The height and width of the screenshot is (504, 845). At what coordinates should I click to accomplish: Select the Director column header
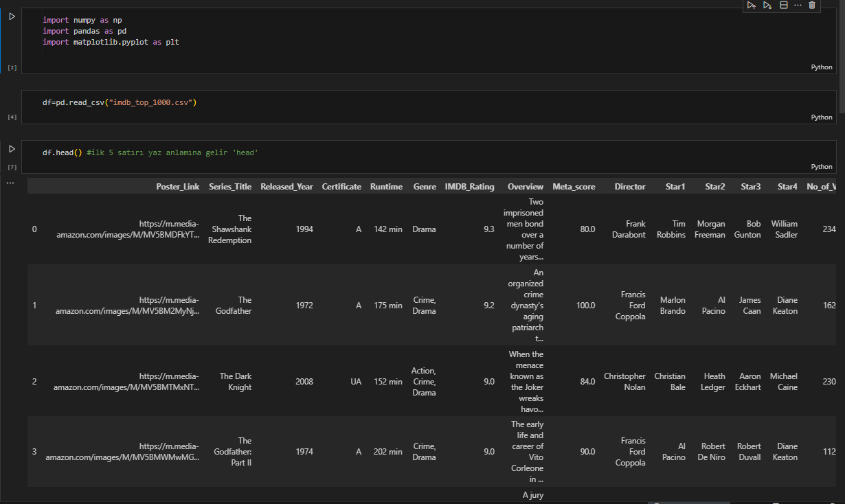tap(629, 187)
